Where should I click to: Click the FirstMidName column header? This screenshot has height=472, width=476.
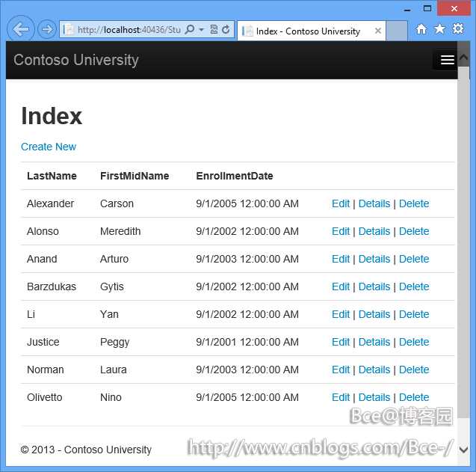coord(135,176)
